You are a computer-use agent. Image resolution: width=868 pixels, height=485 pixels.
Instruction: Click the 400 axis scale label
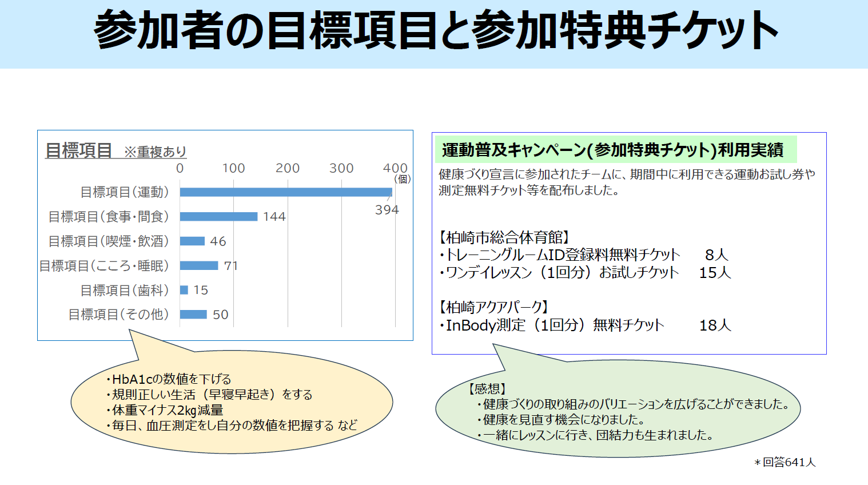click(395, 167)
